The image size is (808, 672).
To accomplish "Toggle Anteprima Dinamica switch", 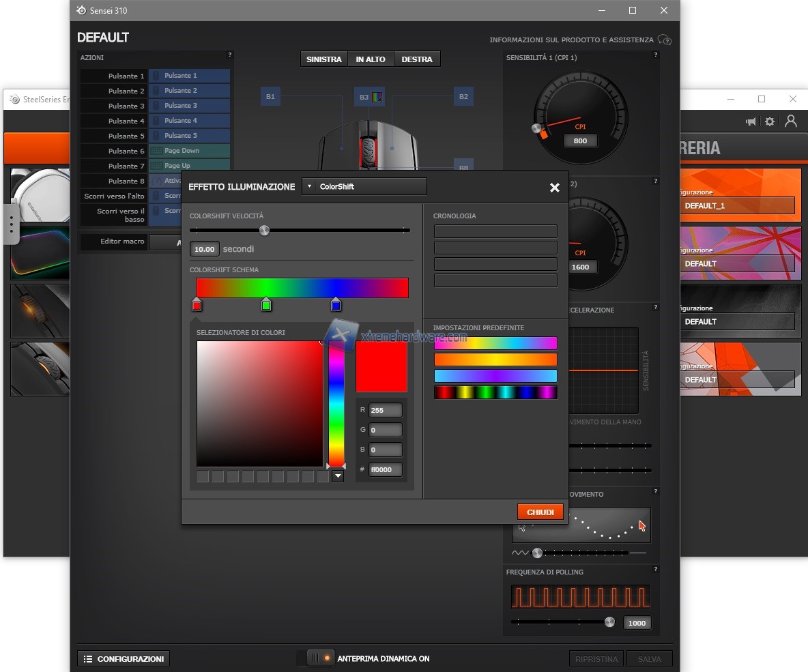I will click(321, 658).
